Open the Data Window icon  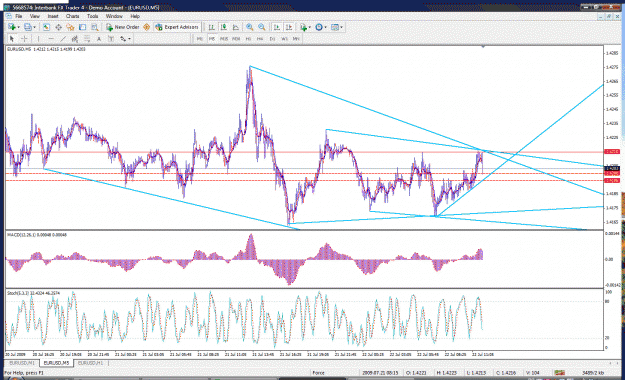(58, 27)
